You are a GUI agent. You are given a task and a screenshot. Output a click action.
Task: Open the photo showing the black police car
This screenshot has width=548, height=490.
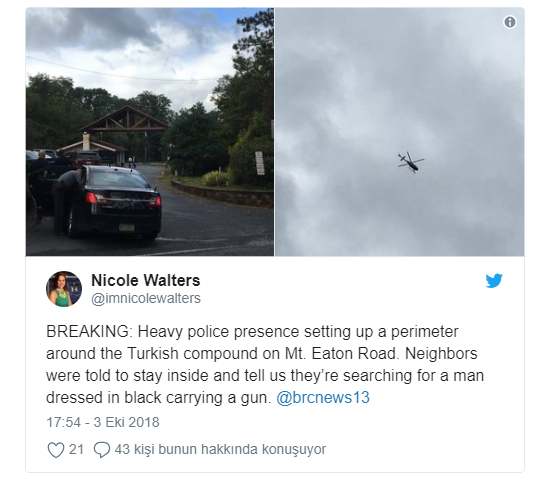(150, 132)
